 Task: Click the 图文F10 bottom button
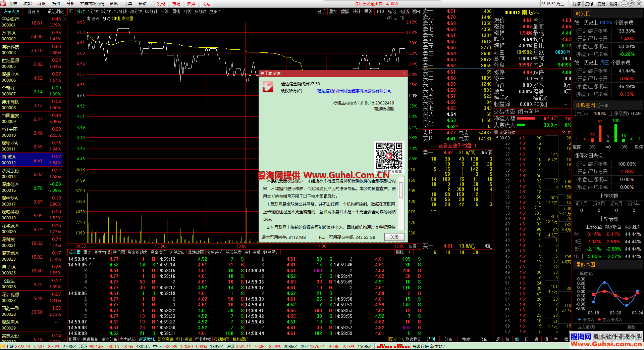click(396, 339)
